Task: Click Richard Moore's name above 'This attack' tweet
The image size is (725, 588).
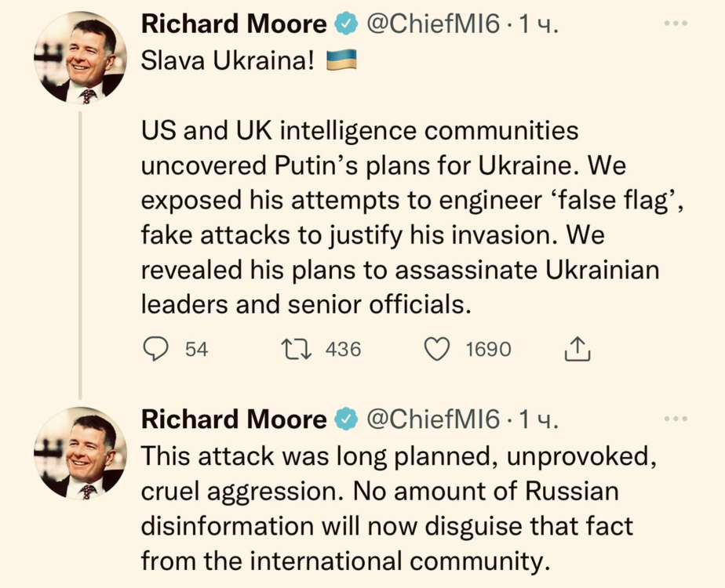Action: [x=233, y=420]
